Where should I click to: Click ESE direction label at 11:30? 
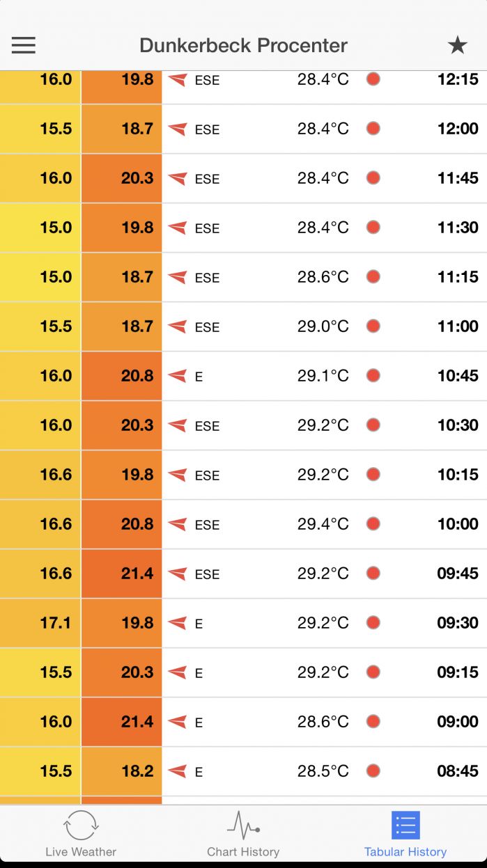point(207,228)
